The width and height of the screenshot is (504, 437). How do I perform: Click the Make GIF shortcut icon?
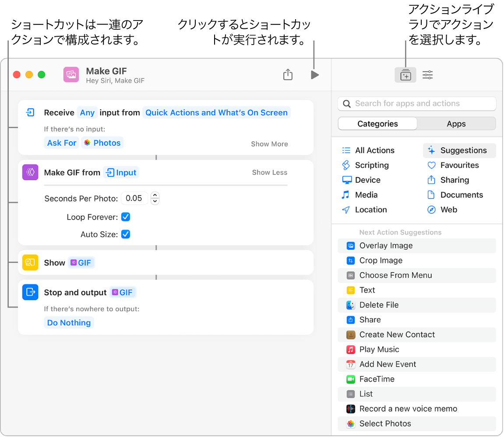click(x=71, y=74)
